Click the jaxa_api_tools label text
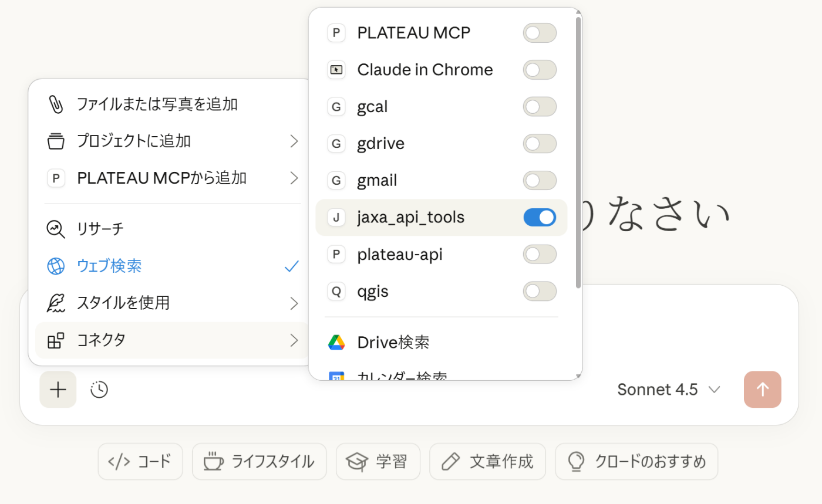This screenshot has width=822, height=504. (x=411, y=218)
